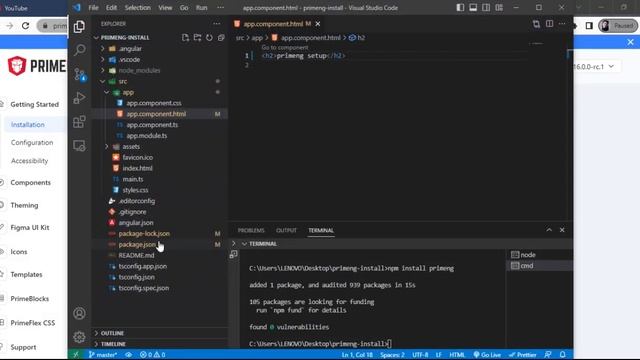
Task: Open Explorer views and more actions menu
Action: (217, 24)
